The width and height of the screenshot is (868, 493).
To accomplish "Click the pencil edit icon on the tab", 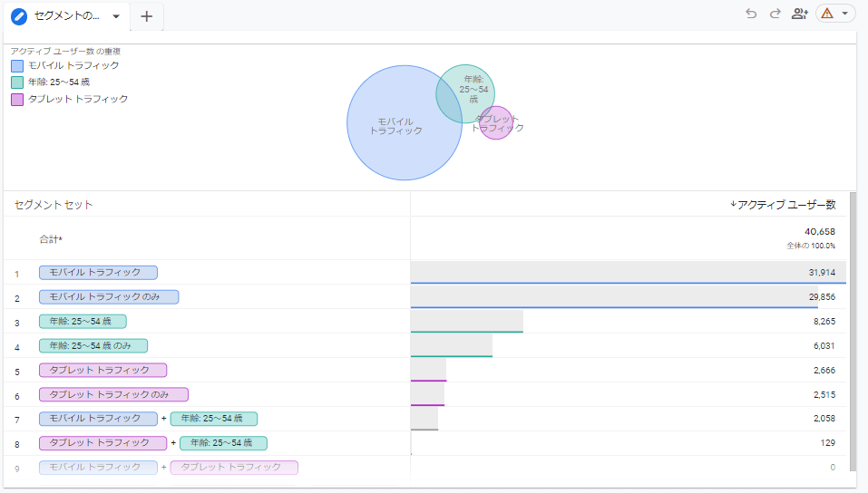I will click(x=19, y=16).
